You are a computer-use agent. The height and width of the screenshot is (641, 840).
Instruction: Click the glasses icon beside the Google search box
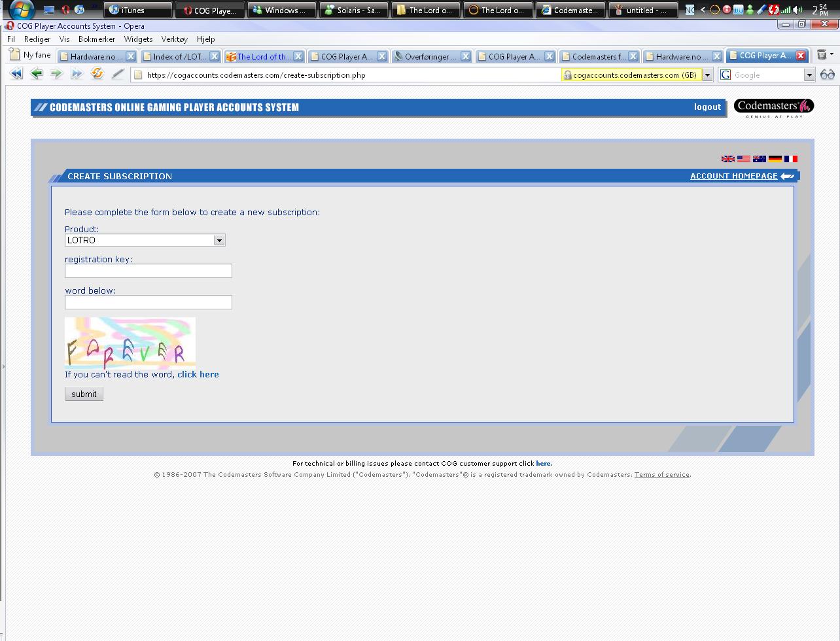[x=828, y=75]
